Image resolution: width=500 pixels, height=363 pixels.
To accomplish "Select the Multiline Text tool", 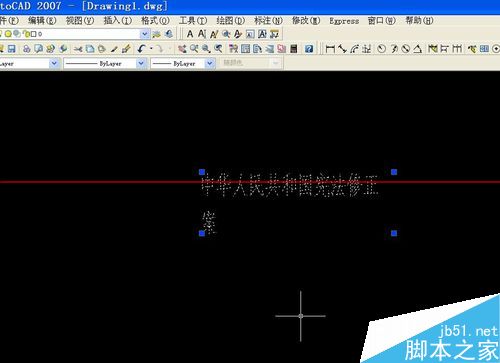I will (x=190, y=34).
